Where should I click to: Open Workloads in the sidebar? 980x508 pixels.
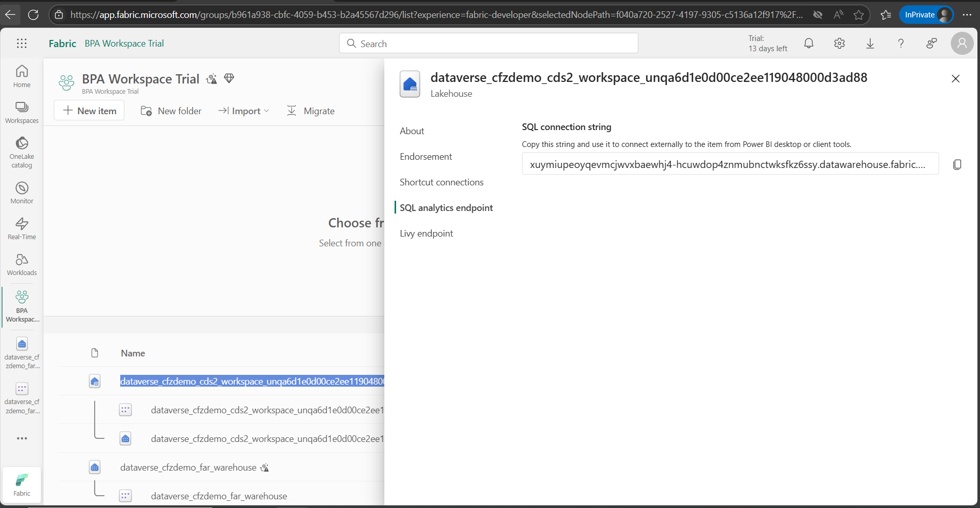[22, 264]
